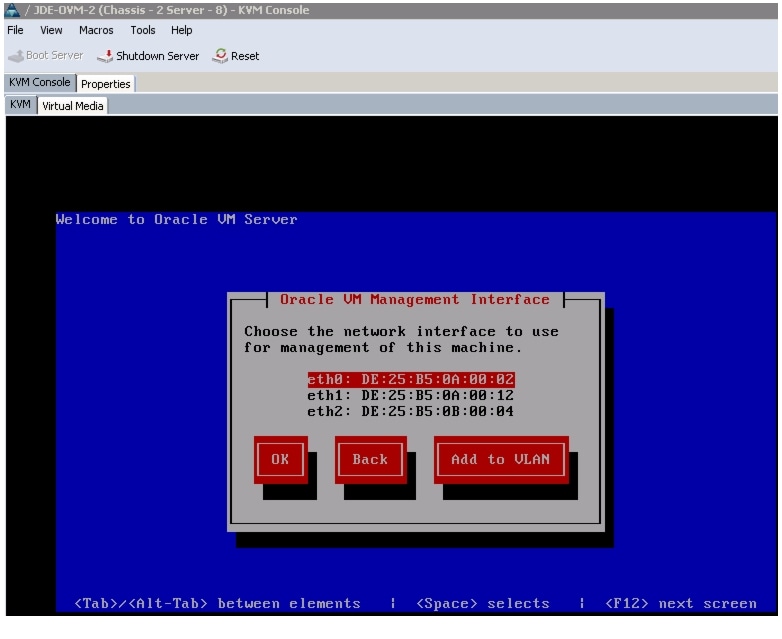Open the File menu
782x639 pixels.
[15, 30]
